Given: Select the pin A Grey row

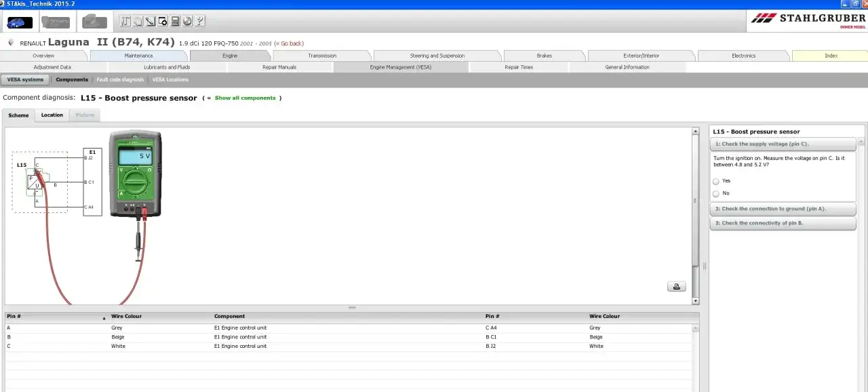Looking at the screenshot, I should [349, 328].
